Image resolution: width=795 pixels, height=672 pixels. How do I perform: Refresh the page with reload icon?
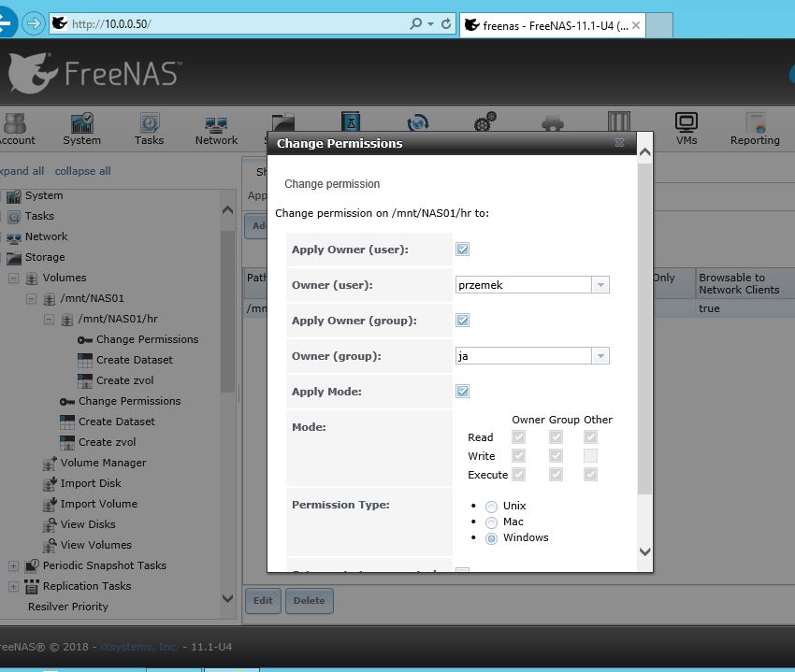[x=446, y=23]
